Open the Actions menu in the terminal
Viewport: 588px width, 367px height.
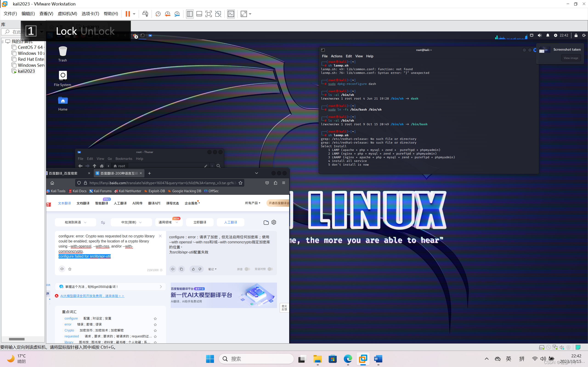[336, 56]
